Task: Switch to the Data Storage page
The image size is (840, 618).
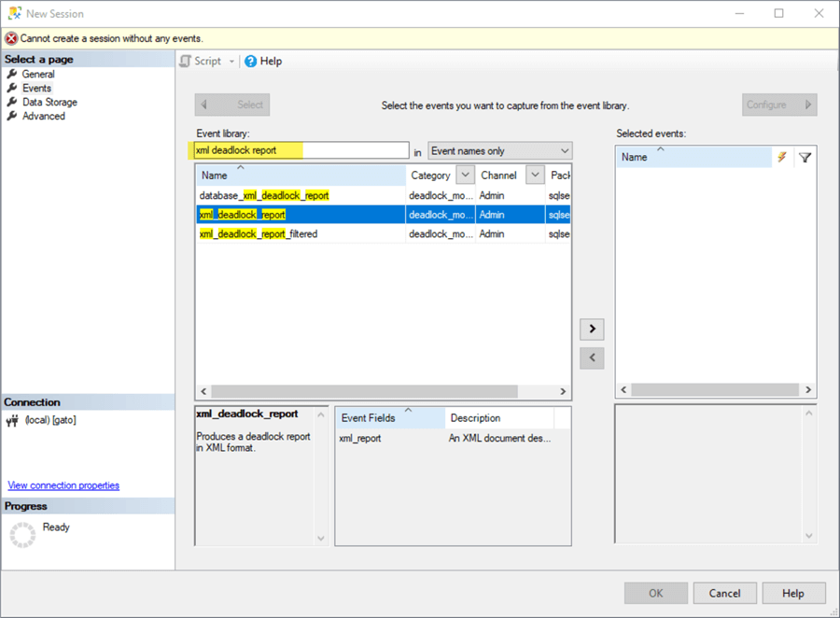Action: click(49, 102)
